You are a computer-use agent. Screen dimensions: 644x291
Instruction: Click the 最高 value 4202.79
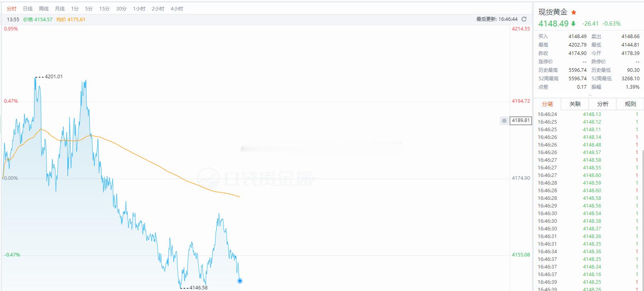[577, 45]
